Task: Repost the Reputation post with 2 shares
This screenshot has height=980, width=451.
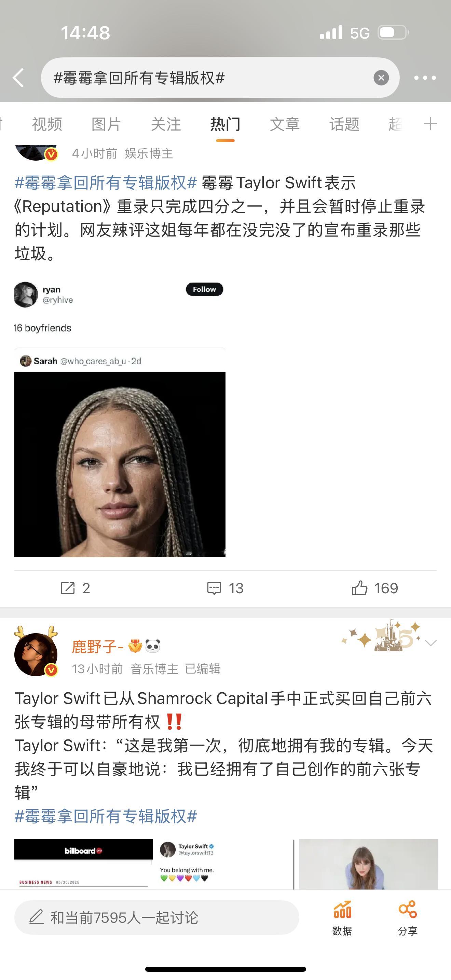Action: [75, 588]
